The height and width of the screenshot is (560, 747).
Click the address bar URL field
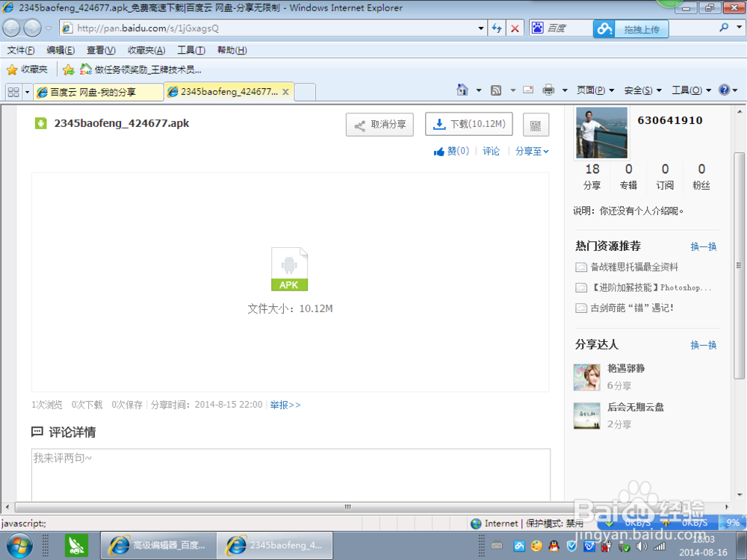[x=276, y=28]
